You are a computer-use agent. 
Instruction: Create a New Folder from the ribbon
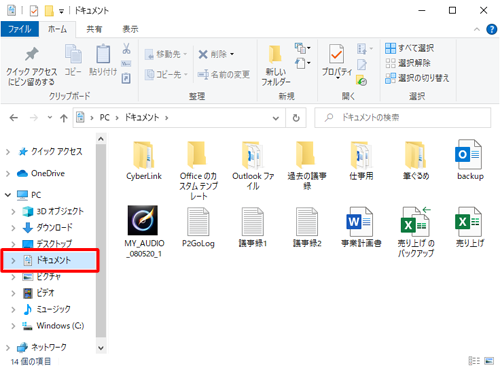[276, 66]
